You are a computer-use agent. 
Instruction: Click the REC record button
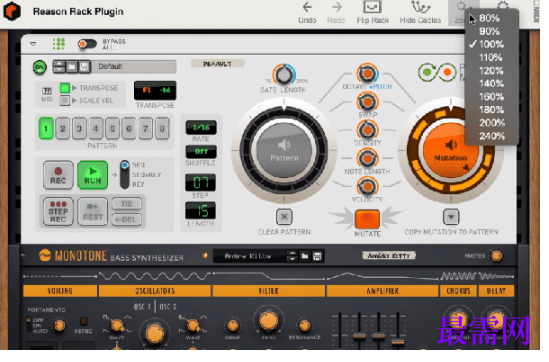point(58,175)
